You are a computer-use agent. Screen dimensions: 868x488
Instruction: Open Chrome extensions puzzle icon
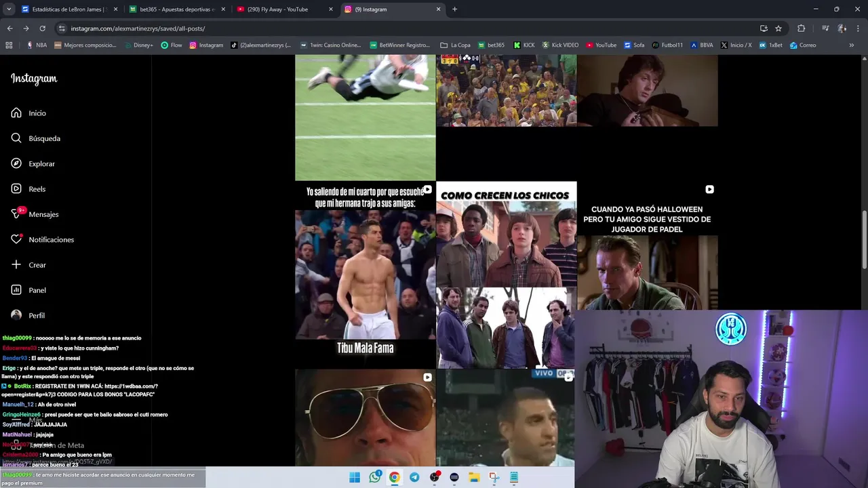click(801, 28)
